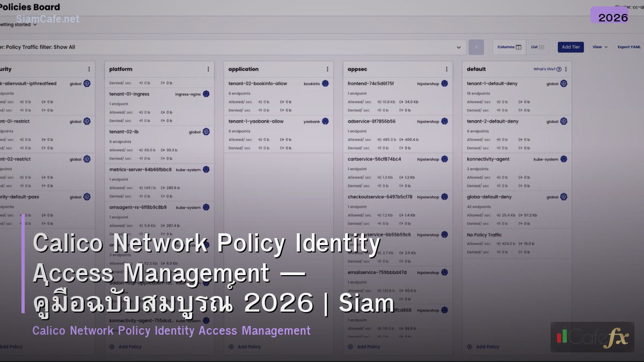Screen dimensions: 644x362
Task: Open the appsec tier options menu
Action: [x=446, y=69]
